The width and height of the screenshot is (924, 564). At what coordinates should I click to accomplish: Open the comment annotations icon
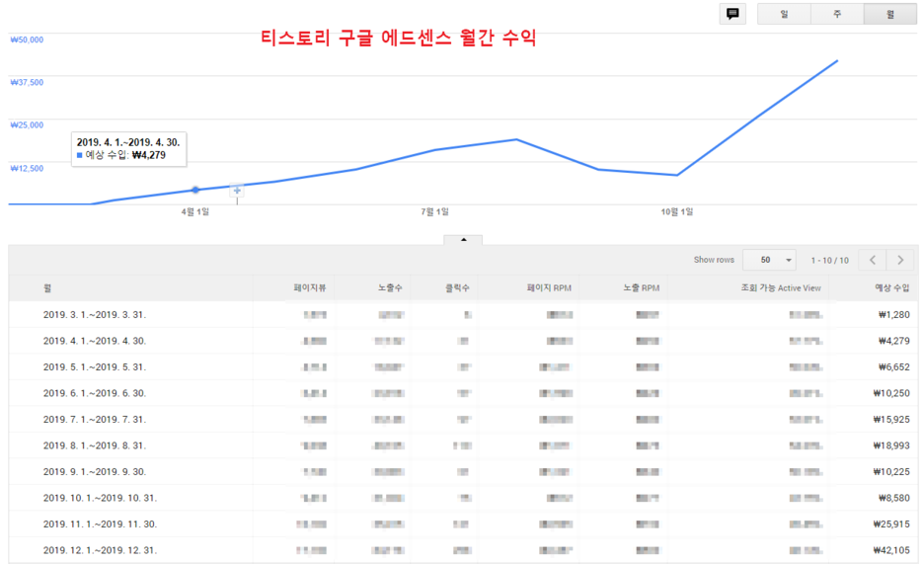pos(732,14)
